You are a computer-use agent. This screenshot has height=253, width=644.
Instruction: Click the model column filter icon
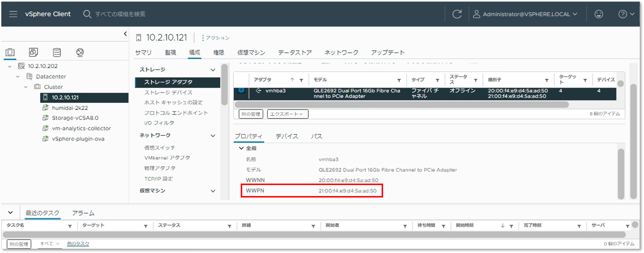(x=399, y=80)
